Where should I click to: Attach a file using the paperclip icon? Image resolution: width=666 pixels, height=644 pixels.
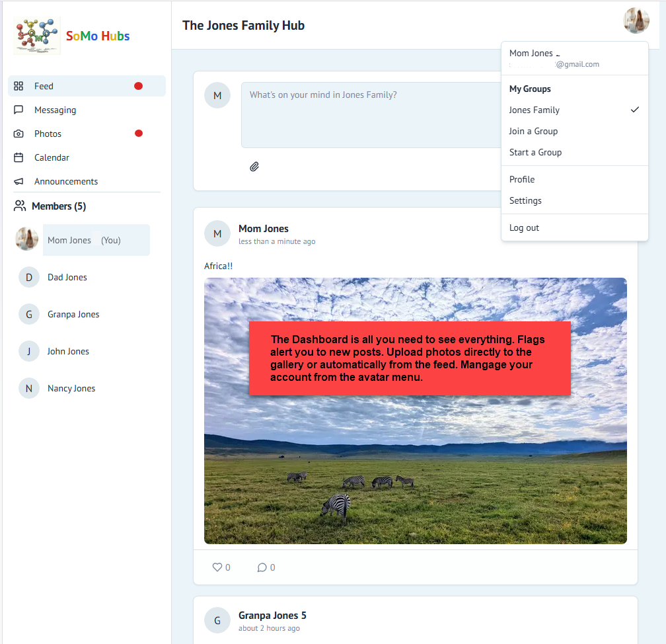click(x=254, y=166)
